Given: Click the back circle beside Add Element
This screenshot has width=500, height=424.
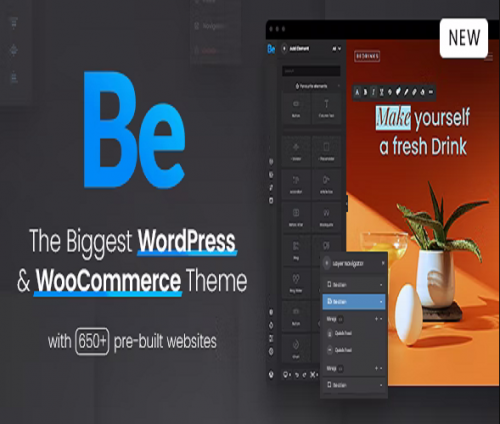Looking at the screenshot, I should pos(284,49).
